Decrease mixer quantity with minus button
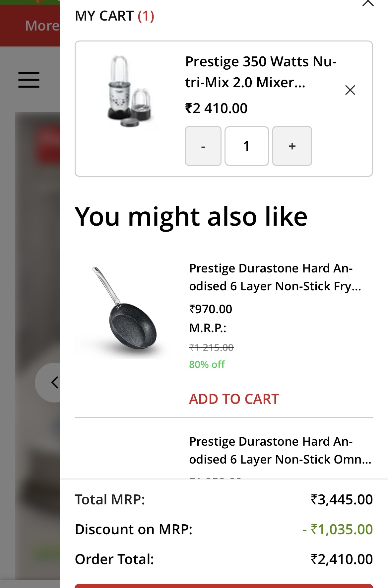388x588 pixels. click(x=203, y=146)
